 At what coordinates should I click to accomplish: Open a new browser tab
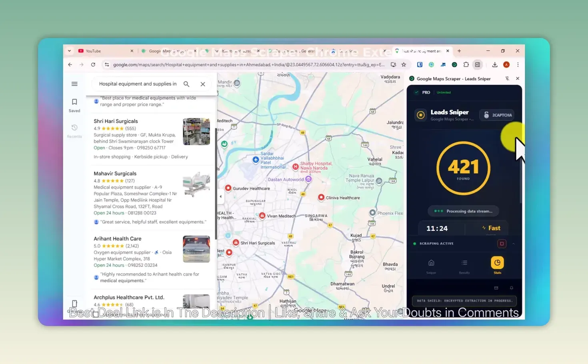click(459, 51)
